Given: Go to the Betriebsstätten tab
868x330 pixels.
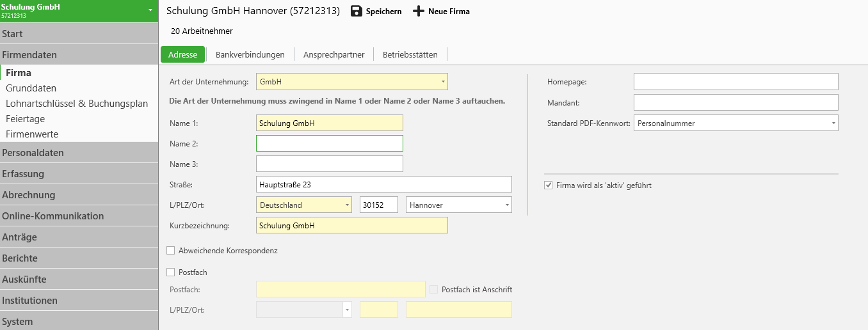Looking at the screenshot, I should (x=410, y=55).
